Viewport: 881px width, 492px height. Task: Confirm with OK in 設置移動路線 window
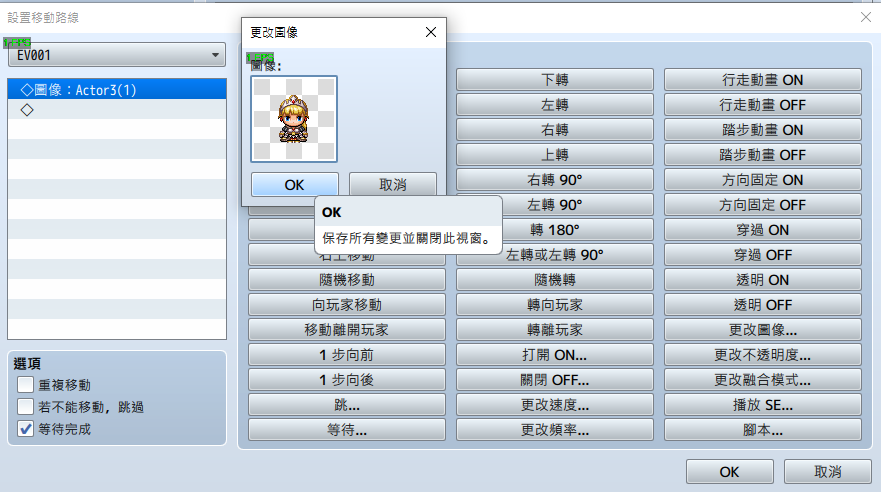(729, 472)
